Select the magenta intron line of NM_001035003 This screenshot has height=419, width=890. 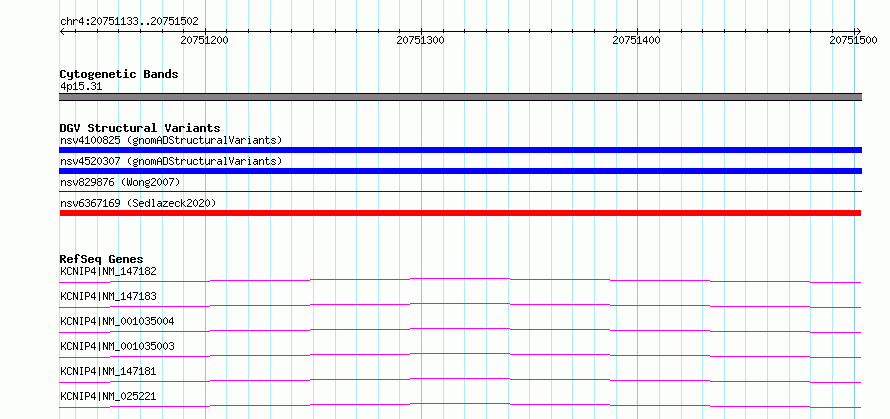(x=460, y=355)
